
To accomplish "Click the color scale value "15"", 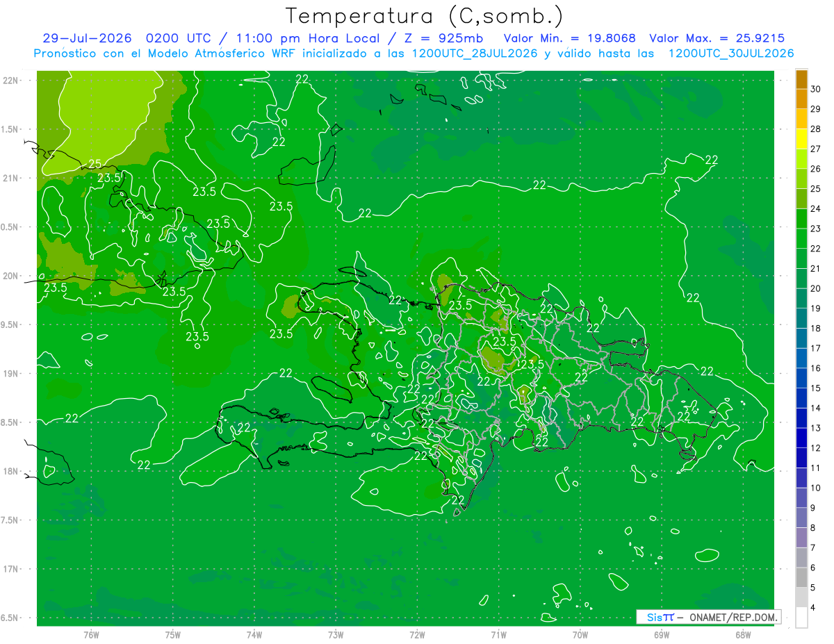I will [815, 388].
